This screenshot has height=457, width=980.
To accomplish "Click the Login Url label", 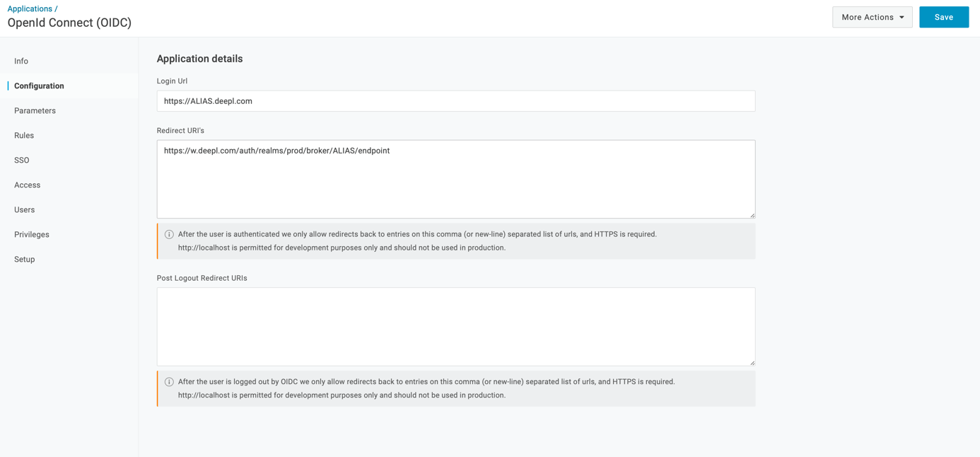I will point(172,81).
